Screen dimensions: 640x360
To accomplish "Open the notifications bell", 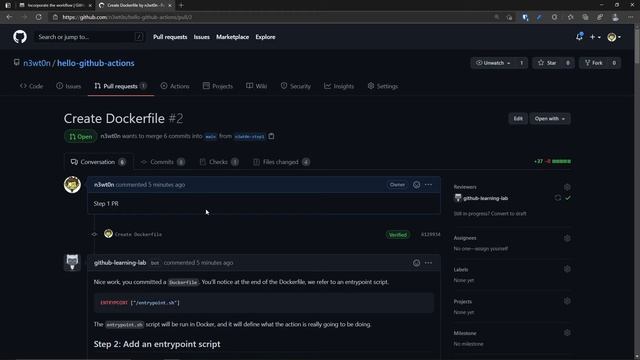I will point(579,37).
